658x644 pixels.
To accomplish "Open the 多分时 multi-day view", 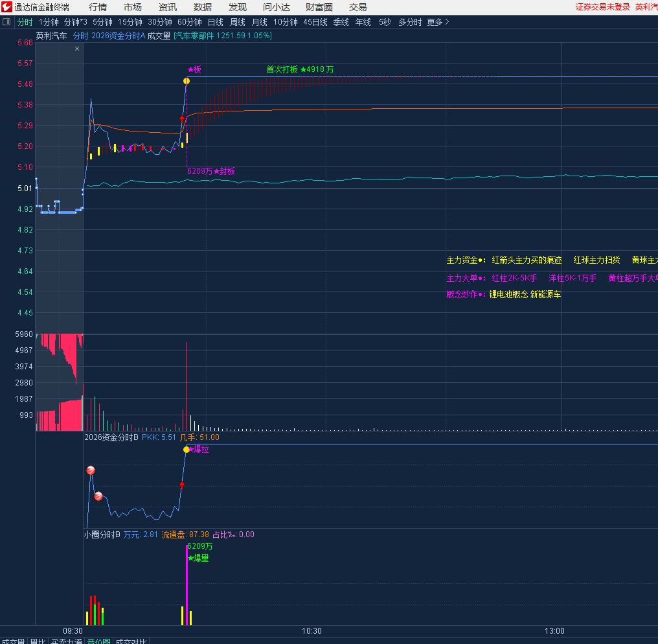I will click(409, 22).
